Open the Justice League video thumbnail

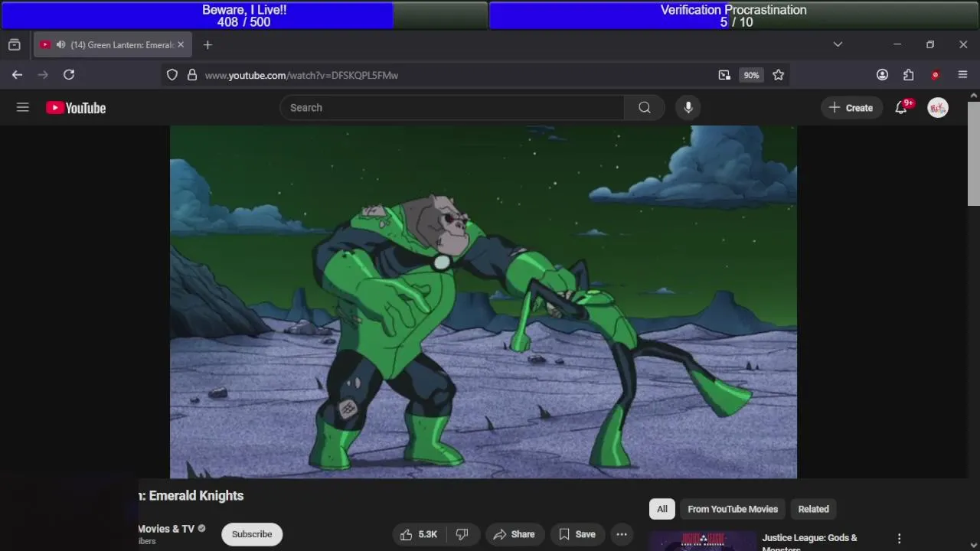[x=703, y=541]
